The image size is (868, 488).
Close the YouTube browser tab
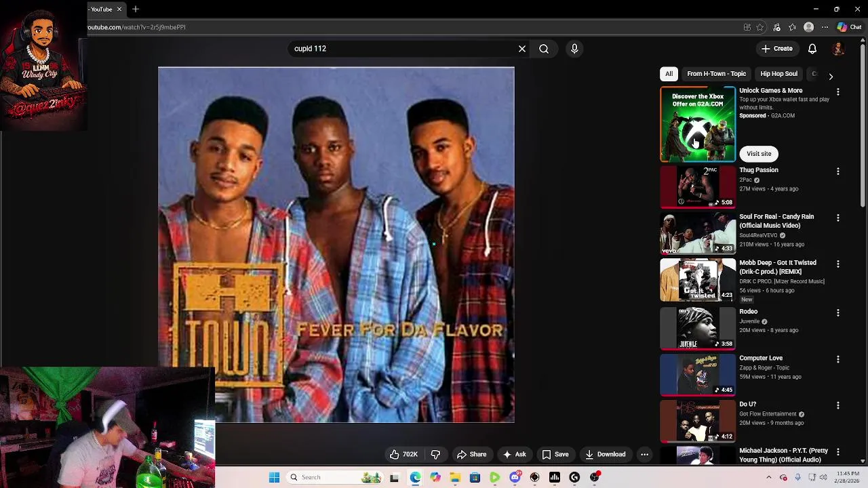tap(119, 9)
